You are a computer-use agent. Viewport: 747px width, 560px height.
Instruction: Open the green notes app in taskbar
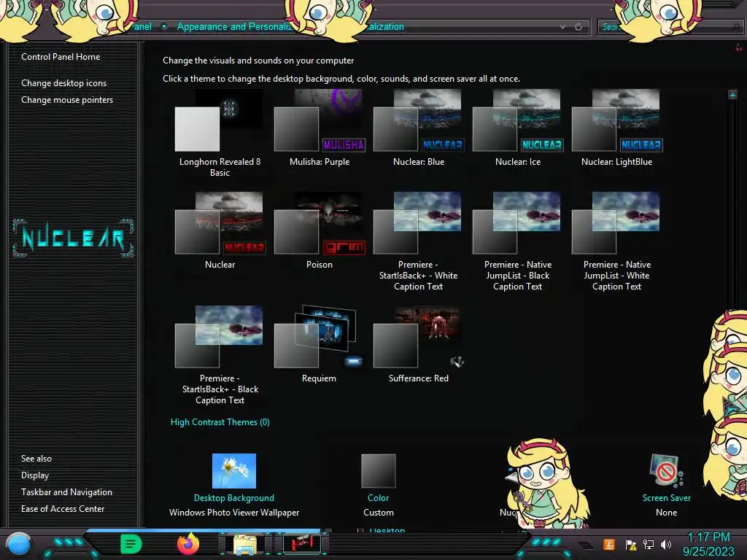(x=131, y=544)
